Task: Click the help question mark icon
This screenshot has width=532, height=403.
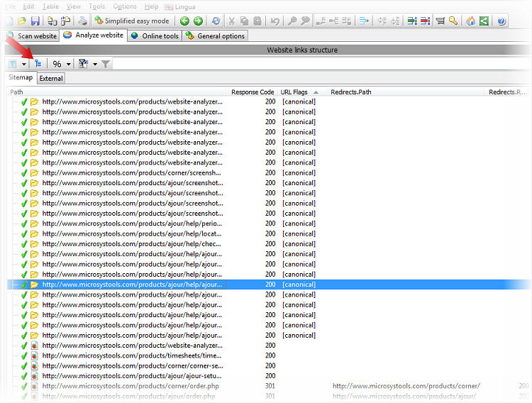Action: [x=501, y=21]
